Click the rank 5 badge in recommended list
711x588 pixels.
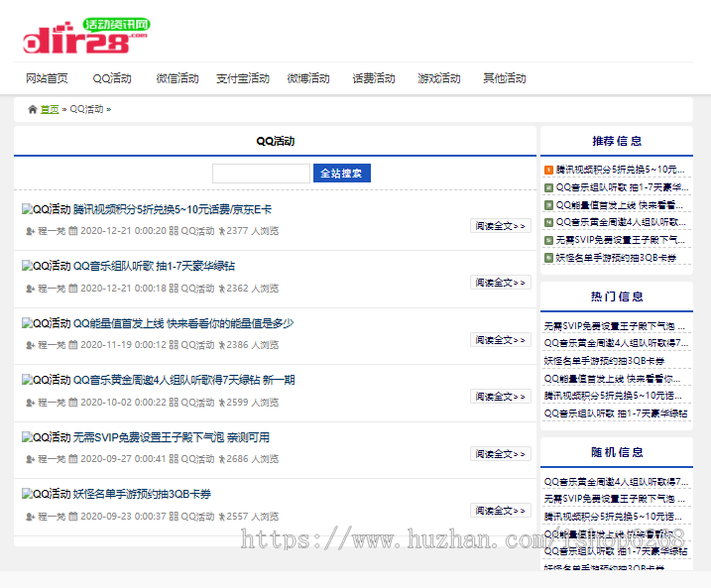[548, 240]
